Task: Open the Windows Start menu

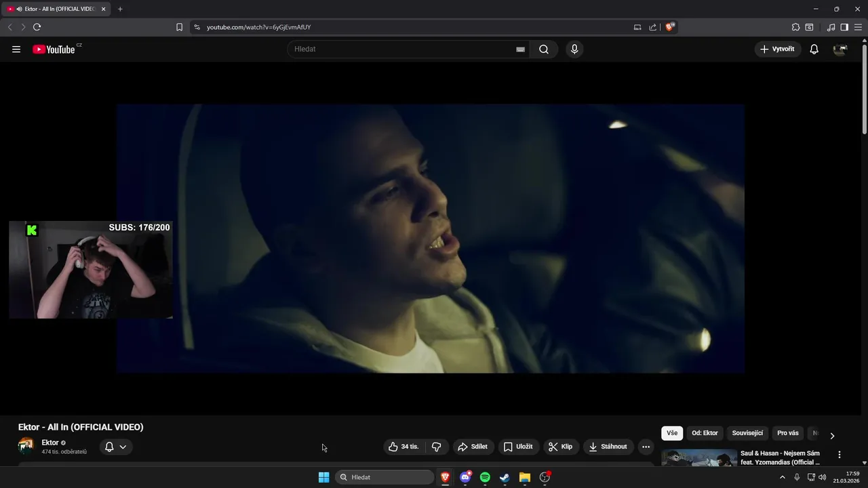Action: coord(324,477)
